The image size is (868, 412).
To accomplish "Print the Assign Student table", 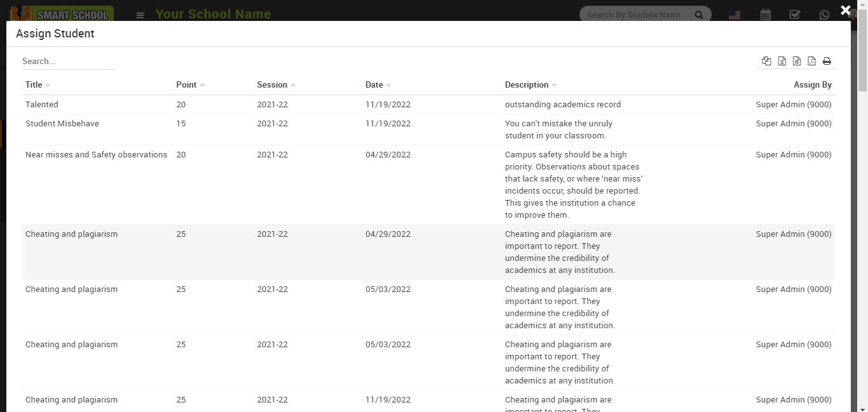I will (827, 61).
